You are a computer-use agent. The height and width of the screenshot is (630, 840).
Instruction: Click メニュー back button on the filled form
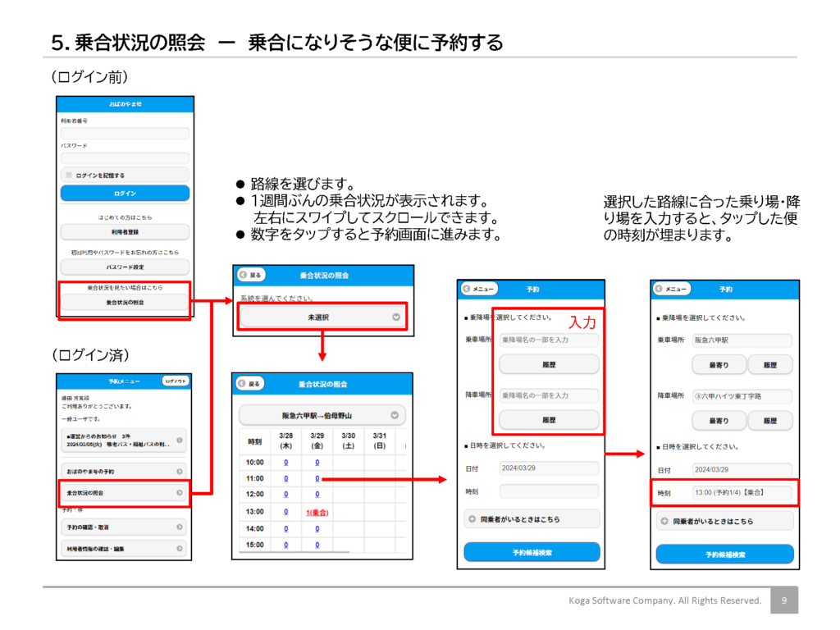[x=672, y=289]
